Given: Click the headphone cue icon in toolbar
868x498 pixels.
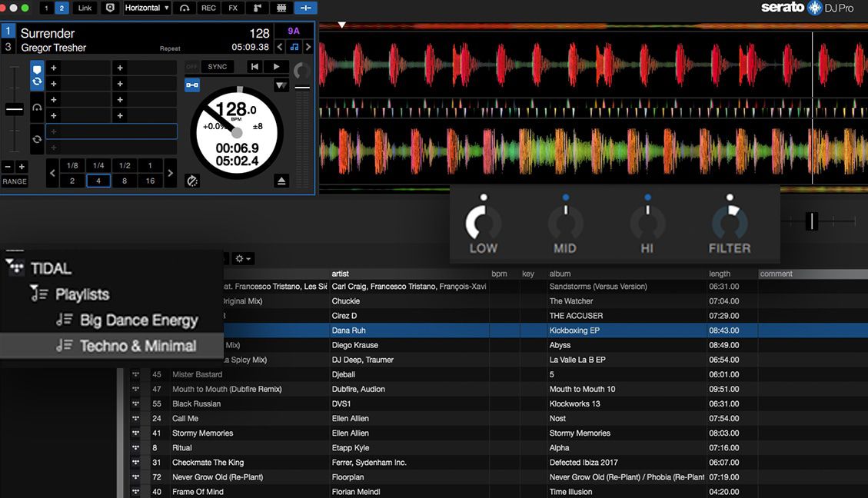Looking at the screenshot, I should pyautogui.click(x=183, y=8).
